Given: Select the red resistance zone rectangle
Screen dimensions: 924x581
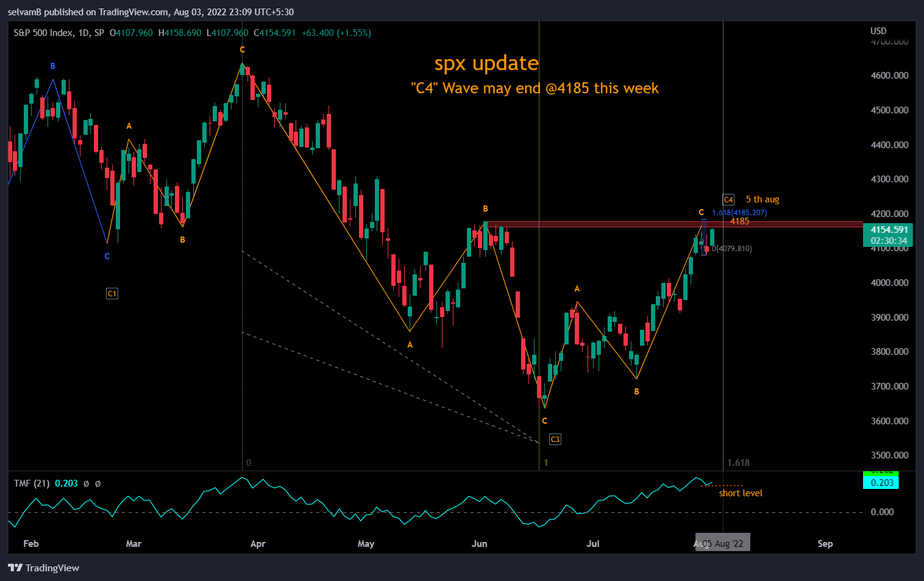Looking at the screenshot, I should point(673,225).
